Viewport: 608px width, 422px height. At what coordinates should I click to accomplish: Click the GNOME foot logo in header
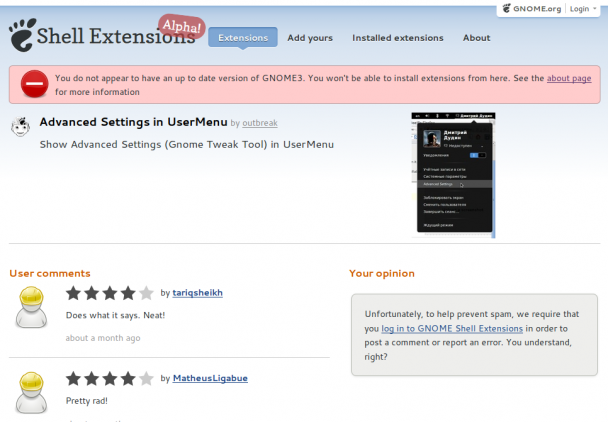[22, 35]
